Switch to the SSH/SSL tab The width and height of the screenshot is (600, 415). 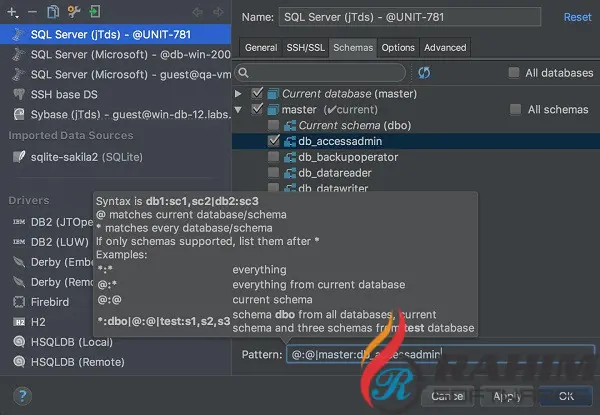coord(305,47)
